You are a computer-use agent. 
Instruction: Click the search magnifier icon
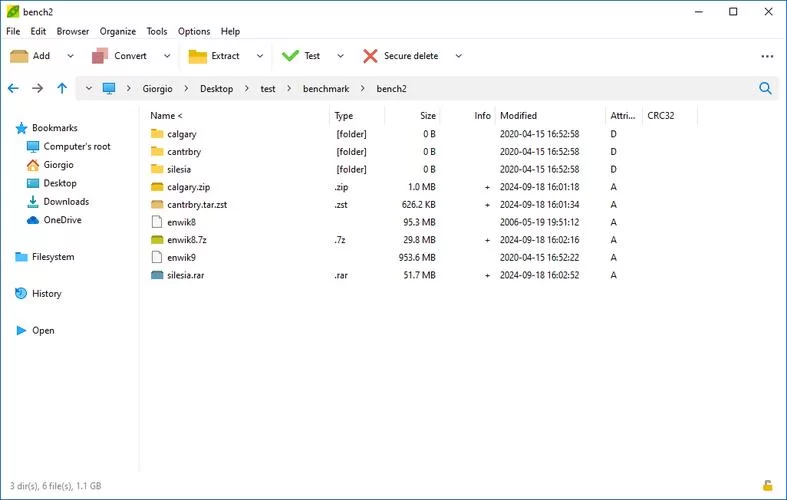tap(765, 88)
